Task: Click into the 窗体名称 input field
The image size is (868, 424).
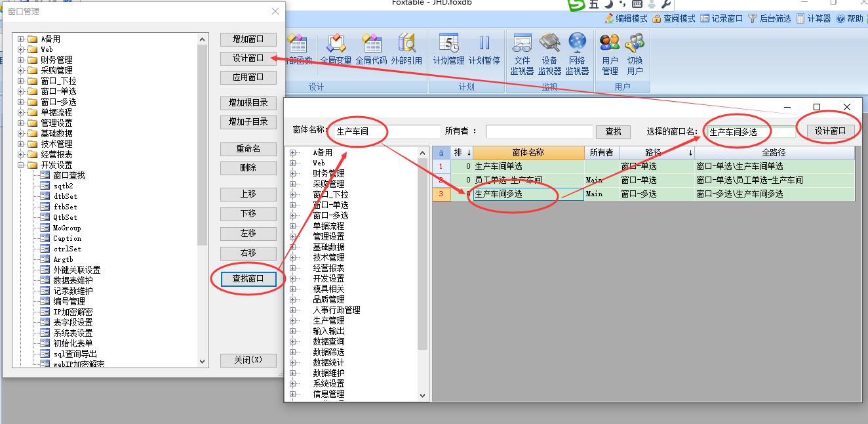Action: point(385,131)
